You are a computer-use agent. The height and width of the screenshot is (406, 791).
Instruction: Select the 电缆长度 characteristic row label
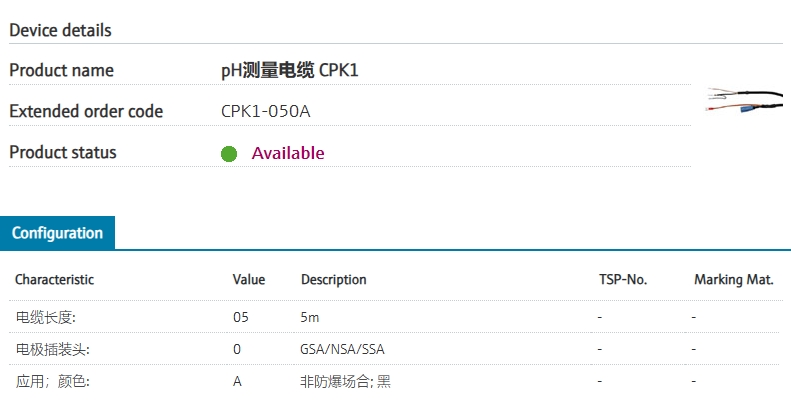[46, 317]
